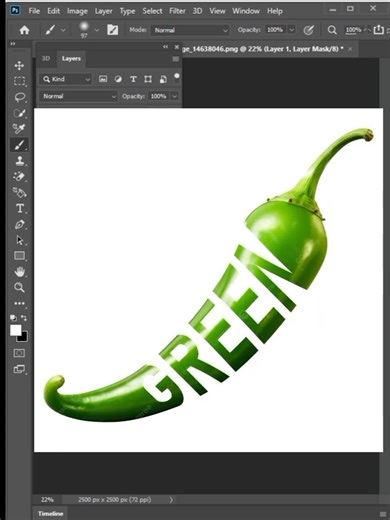Set the white foreground color swatch
This screenshot has height=520, width=390.
click(15, 330)
